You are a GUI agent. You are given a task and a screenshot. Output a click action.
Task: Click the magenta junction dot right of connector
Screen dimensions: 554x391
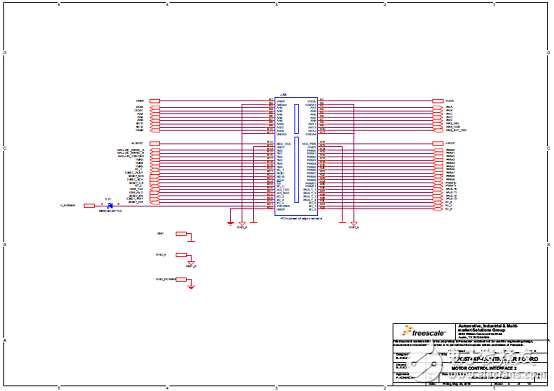pos(354,134)
